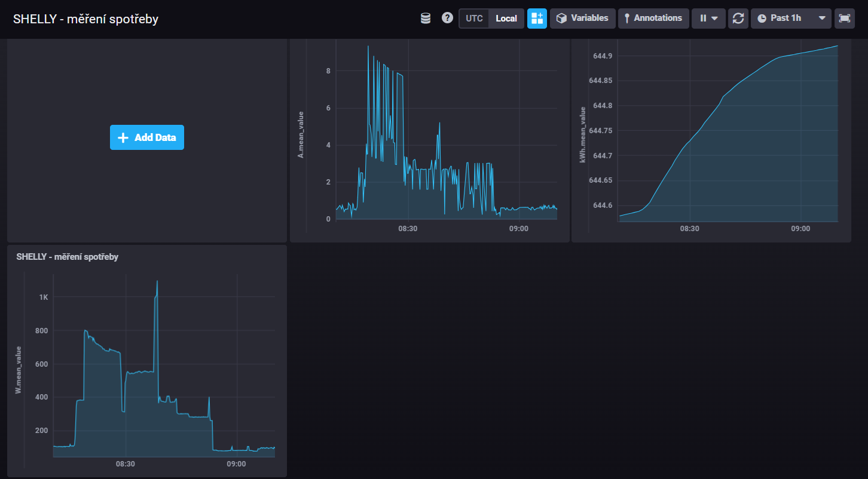
Task: Click the Add Data button
Action: (x=147, y=137)
